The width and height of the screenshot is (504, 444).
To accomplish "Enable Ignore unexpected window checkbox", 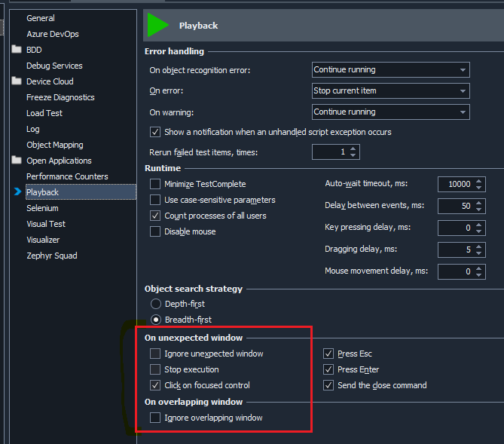I will click(155, 354).
